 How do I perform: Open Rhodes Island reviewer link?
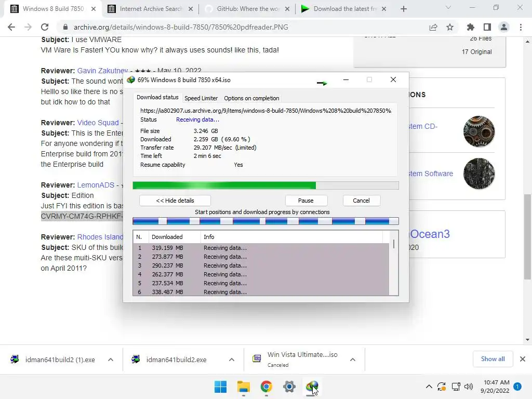100,237
